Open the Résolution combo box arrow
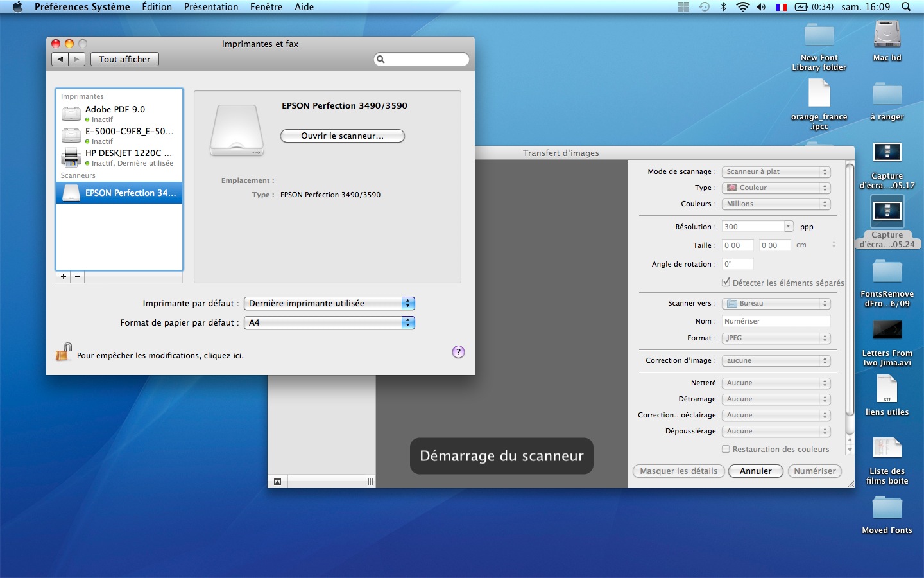924x578 pixels. 788,226
